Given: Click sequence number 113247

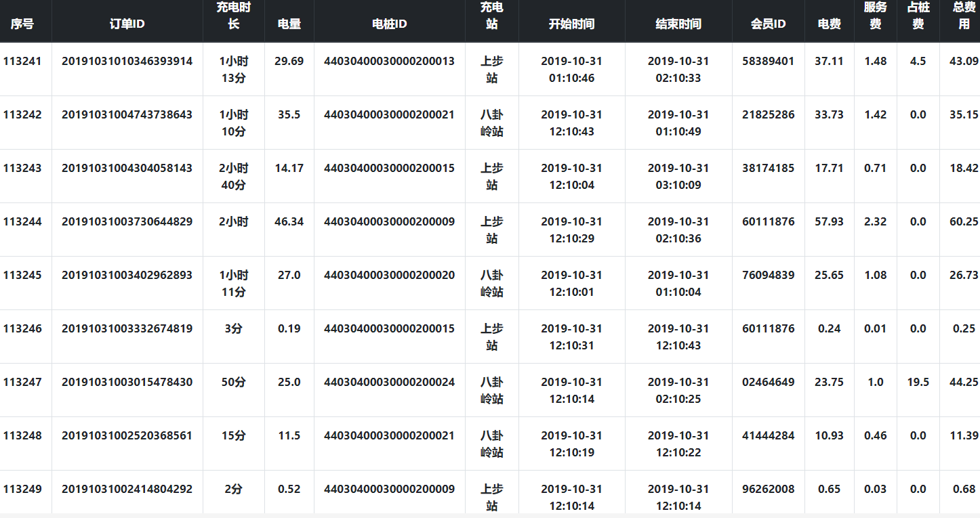Looking at the screenshot, I should pyautogui.click(x=22, y=382).
